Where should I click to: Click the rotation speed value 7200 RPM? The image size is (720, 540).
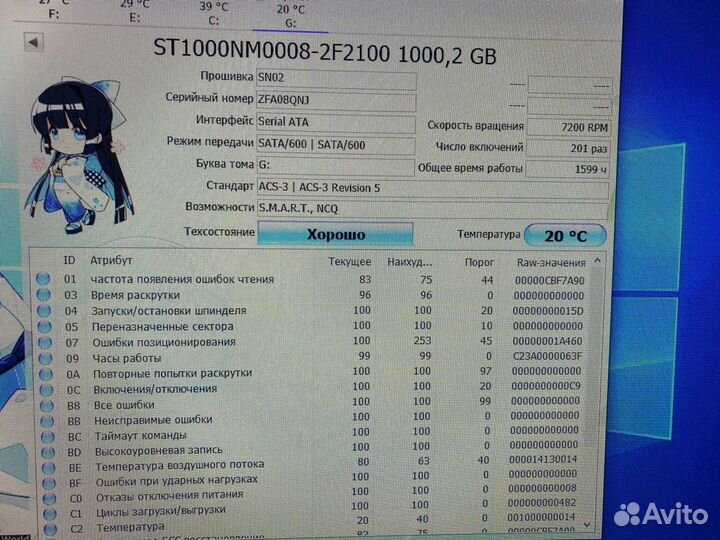point(568,127)
